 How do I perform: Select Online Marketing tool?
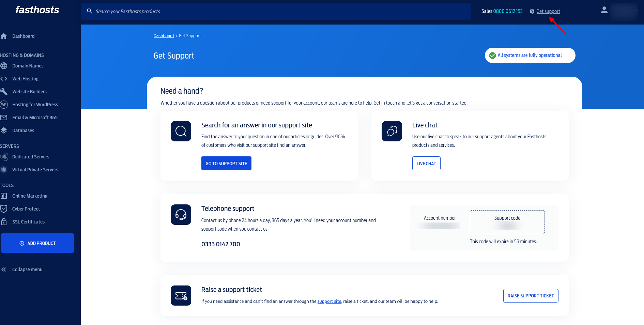pyautogui.click(x=30, y=196)
